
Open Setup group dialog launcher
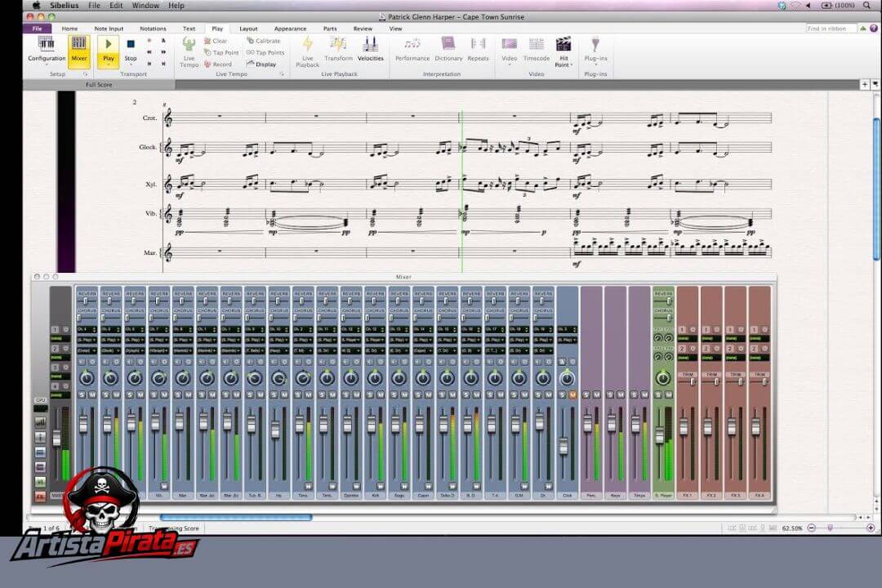86,74
